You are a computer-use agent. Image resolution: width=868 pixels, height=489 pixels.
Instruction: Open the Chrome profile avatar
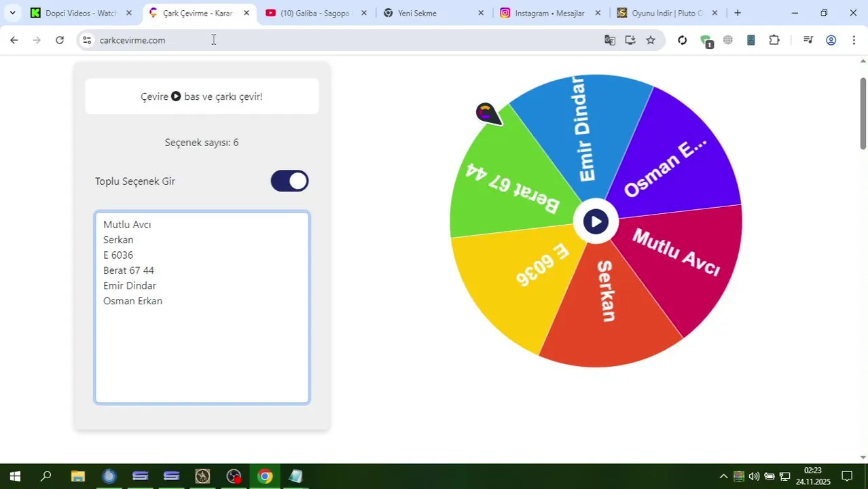tap(831, 40)
